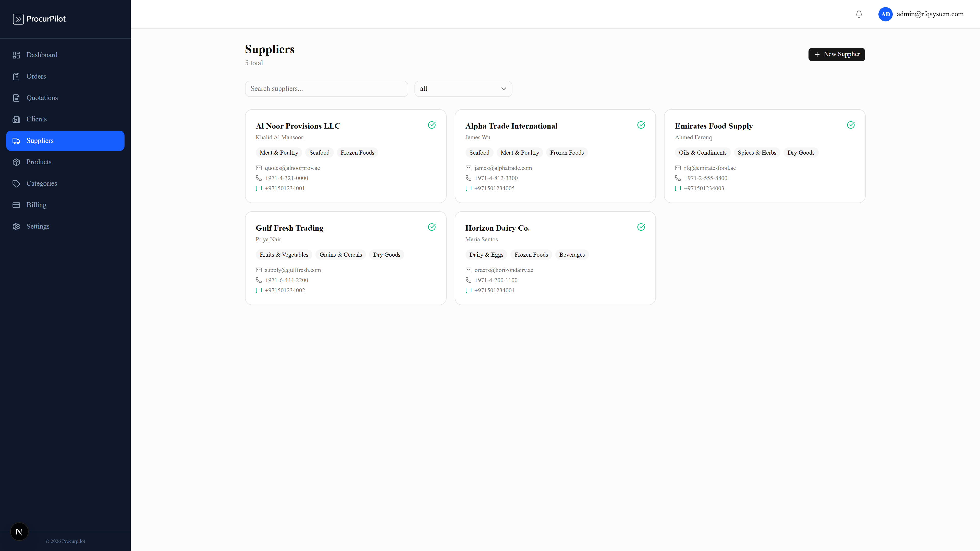This screenshot has width=980, height=551.
Task: Click the Orders clipboard icon
Action: pyautogui.click(x=16, y=77)
